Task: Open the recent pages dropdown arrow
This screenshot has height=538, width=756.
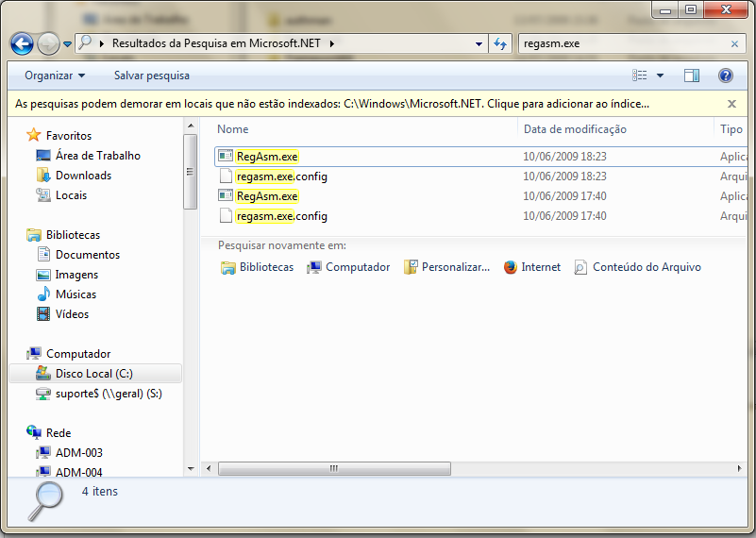Action: pyautogui.click(x=68, y=44)
